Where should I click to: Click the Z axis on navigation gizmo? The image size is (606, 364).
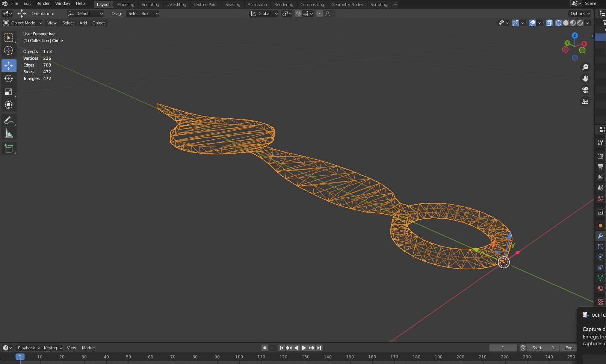[x=575, y=35]
